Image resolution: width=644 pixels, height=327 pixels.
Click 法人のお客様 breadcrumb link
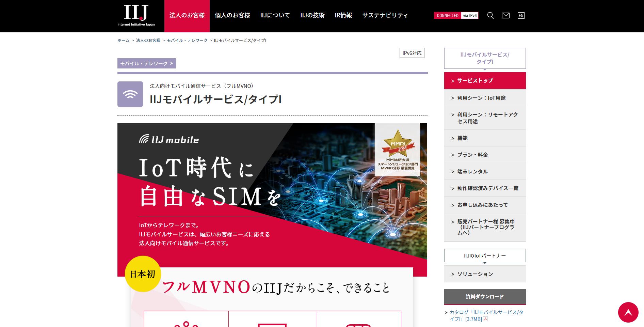click(148, 40)
